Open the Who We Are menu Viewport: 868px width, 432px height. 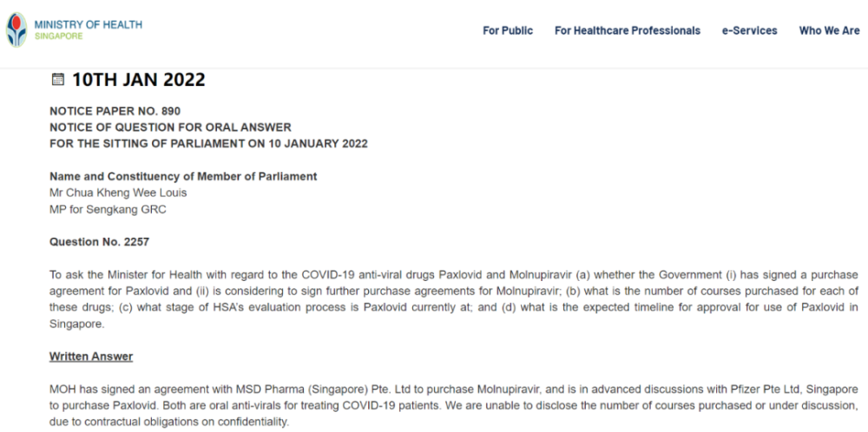829,31
